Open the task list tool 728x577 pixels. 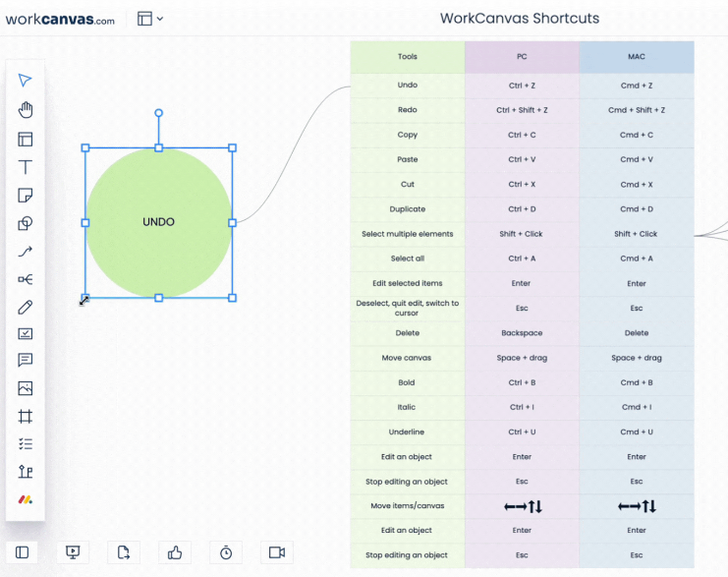click(x=26, y=444)
